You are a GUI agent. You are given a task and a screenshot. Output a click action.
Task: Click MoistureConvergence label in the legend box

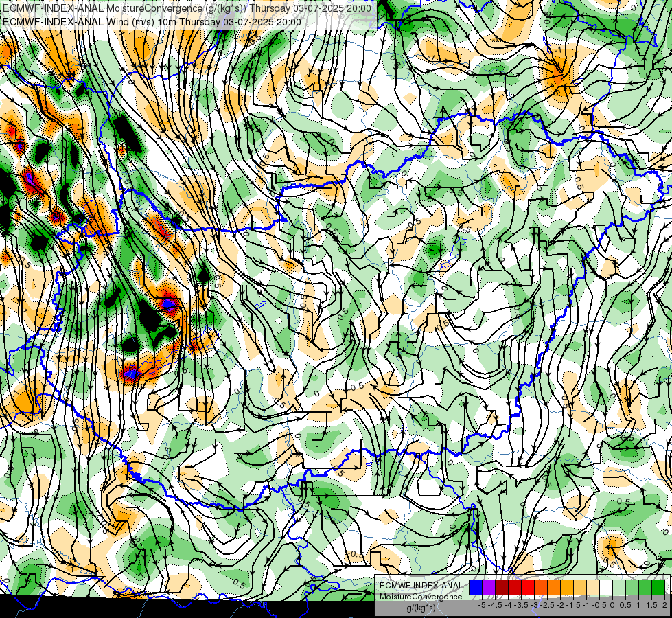[x=421, y=597]
